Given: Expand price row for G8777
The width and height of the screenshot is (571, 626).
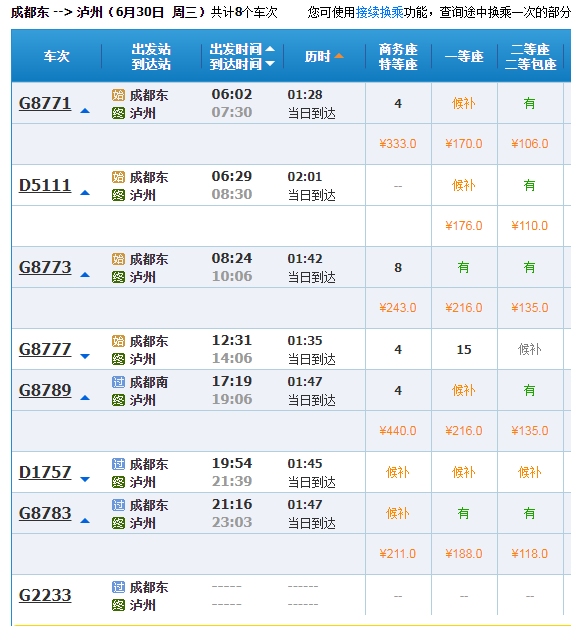Looking at the screenshot, I should [x=85, y=356].
